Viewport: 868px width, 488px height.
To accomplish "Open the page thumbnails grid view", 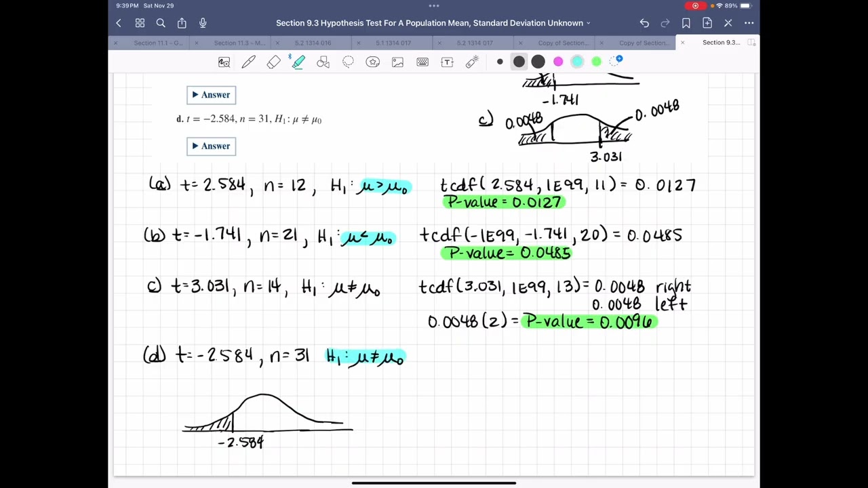I will click(x=140, y=23).
